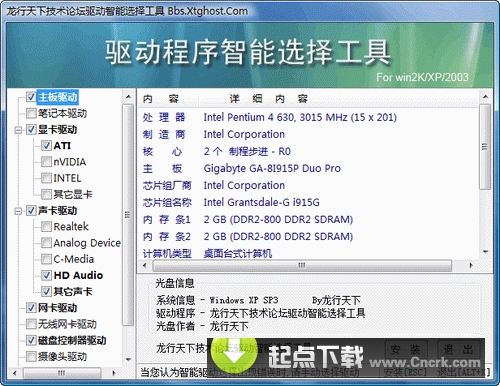This screenshot has height=386, width=500.
Task: Enable the C-Media checkbox
Action: [46, 259]
